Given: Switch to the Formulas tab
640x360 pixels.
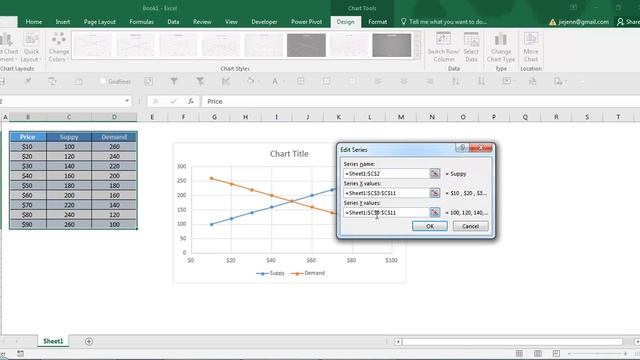Looking at the screenshot, I should pos(141,22).
